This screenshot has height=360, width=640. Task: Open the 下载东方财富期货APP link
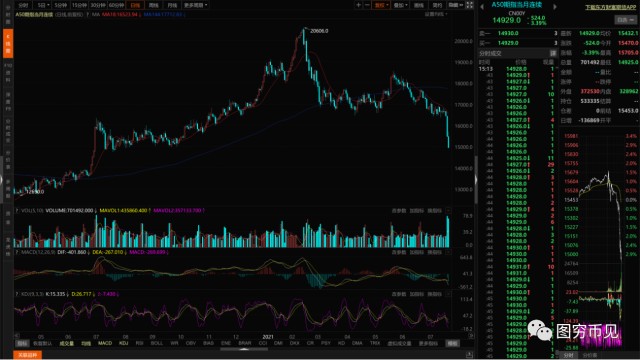[611, 7]
